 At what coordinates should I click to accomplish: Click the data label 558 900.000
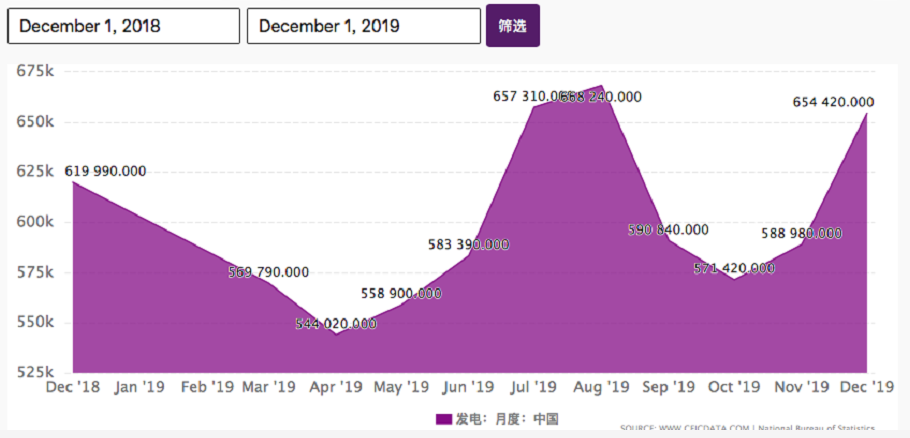tap(401, 293)
